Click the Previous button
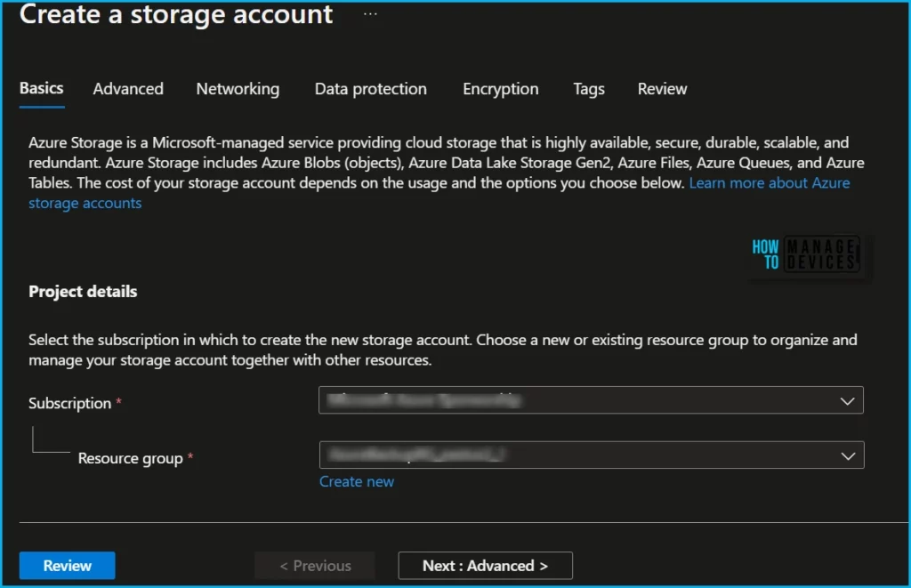 [315, 566]
